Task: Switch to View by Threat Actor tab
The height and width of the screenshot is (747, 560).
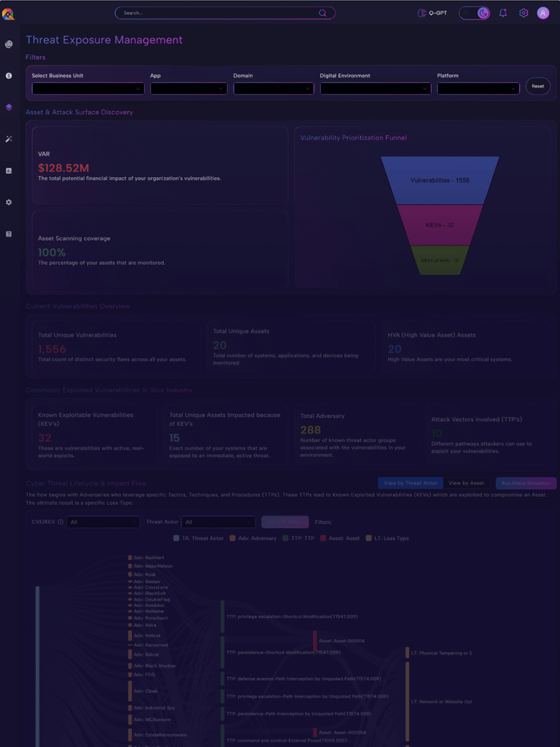Action: tap(410, 483)
